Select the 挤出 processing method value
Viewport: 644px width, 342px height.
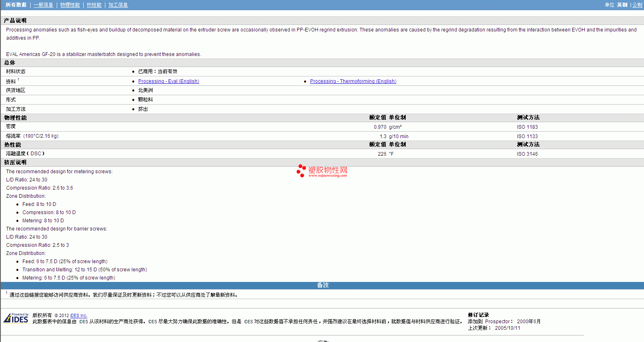(143, 109)
